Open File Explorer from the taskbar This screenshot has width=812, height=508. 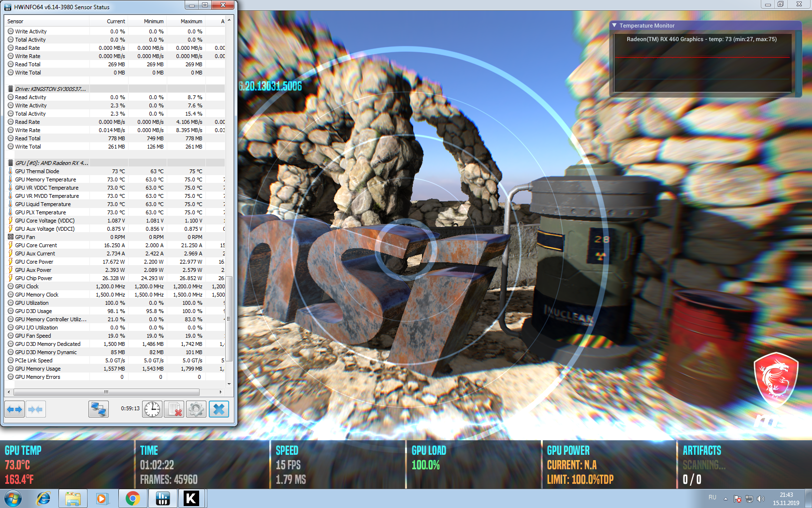[x=73, y=498]
